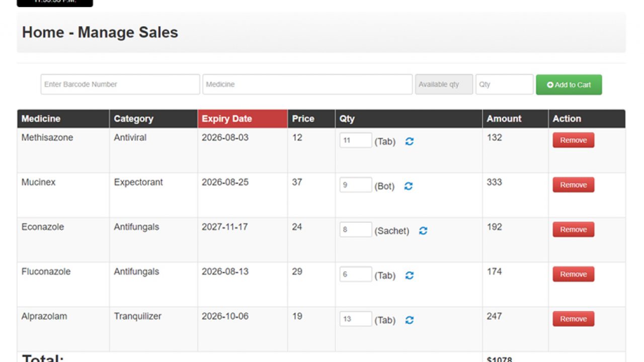This screenshot has height=362, width=644.
Task: Remove Methisazone from the cart
Action: coord(573,140)
